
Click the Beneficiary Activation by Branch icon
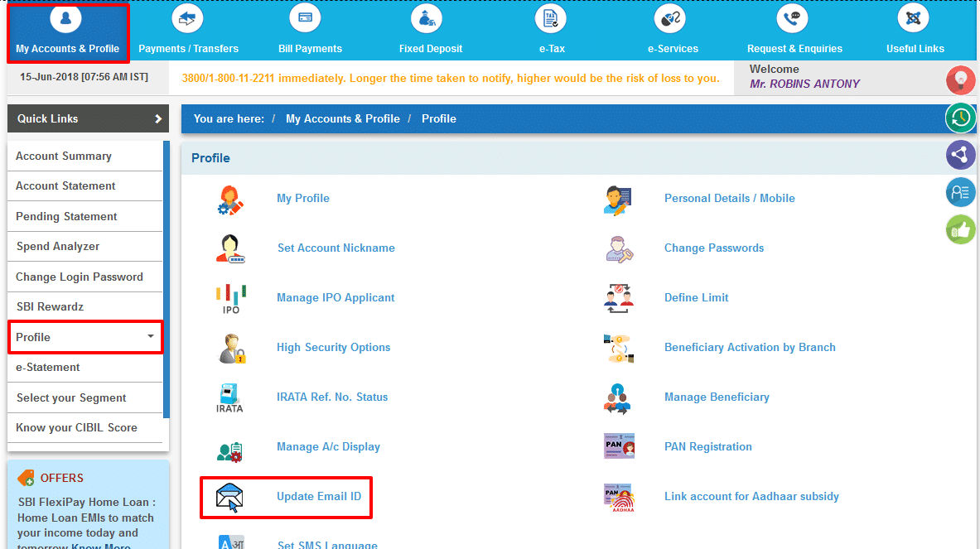(619, 349)
